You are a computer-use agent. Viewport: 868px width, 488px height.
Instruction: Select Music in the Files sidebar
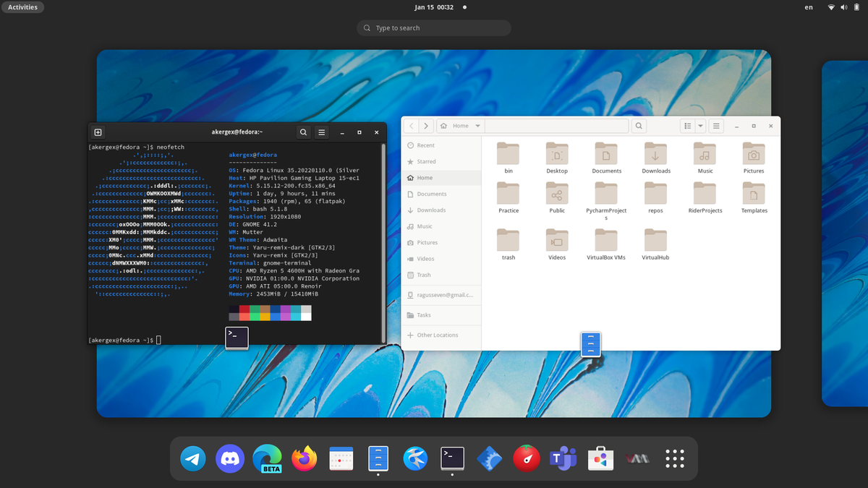click(441, 226)
